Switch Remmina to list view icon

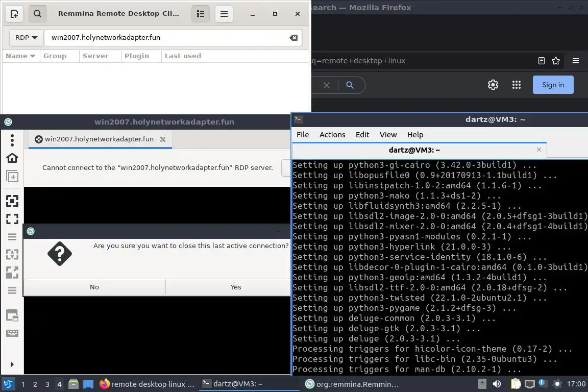point(201,14)
